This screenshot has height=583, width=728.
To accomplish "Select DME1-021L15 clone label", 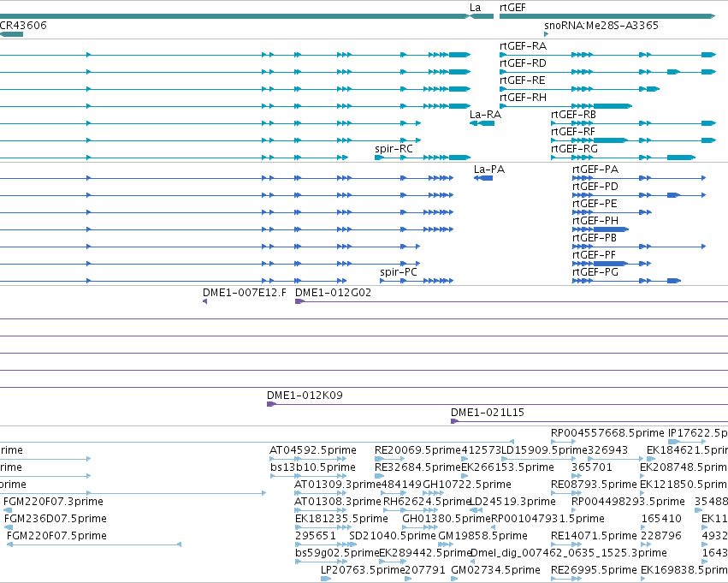I will [x=488, y=413].
